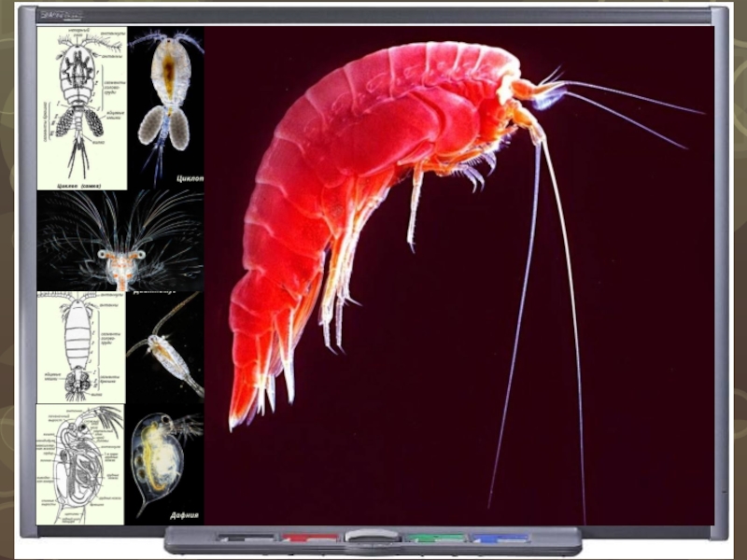Viewport: 747px width, 560px height.
Task: Click the SMART Board logo on frame
Action: point(55,16)
